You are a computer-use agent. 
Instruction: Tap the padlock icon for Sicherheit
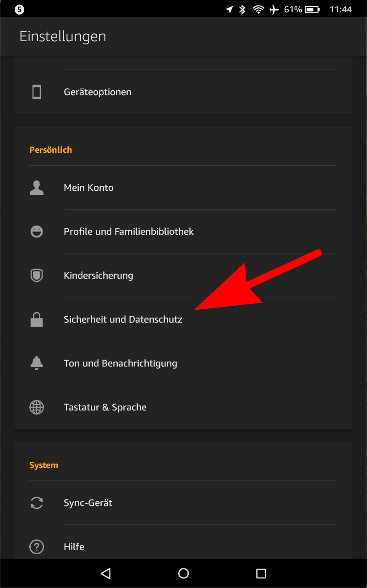click(37, 319)
